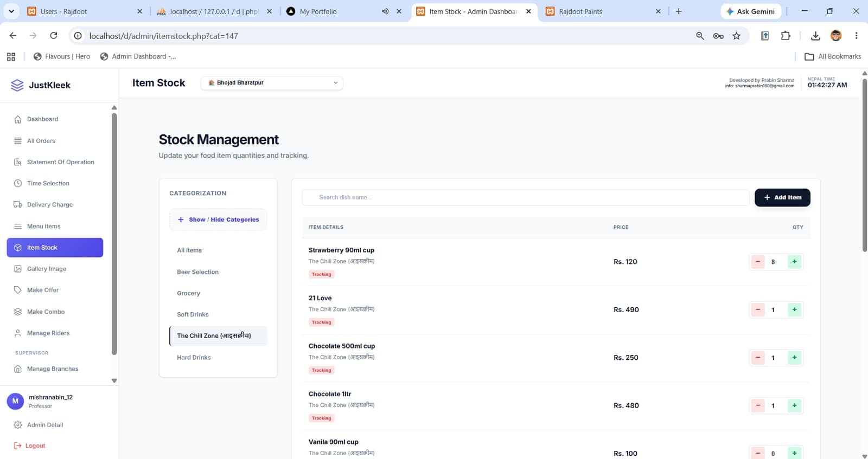Increase 21 Love quantity
Screen dimensions: 868x459
794,309
